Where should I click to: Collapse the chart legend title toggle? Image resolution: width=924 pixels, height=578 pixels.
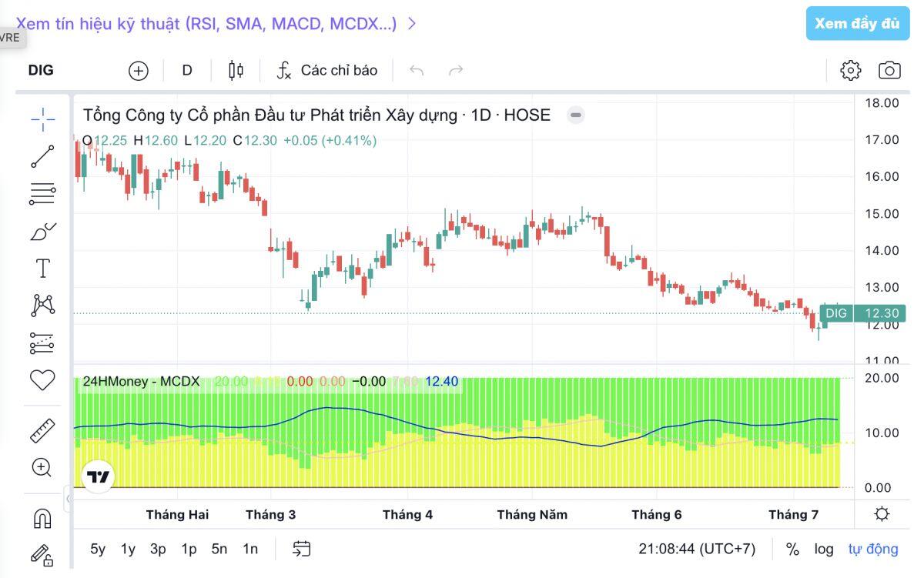pyautogui.click(x=576, y=115)
